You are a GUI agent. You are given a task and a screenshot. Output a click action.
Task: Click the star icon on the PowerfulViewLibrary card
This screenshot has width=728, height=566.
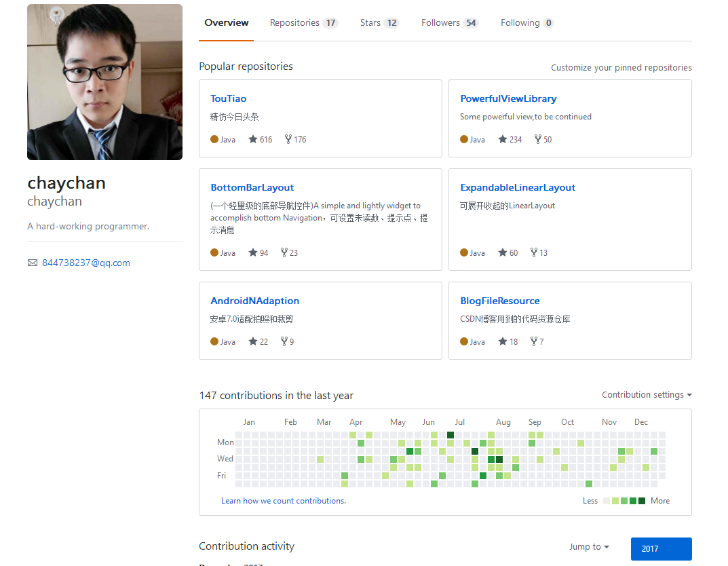point(503,139)
